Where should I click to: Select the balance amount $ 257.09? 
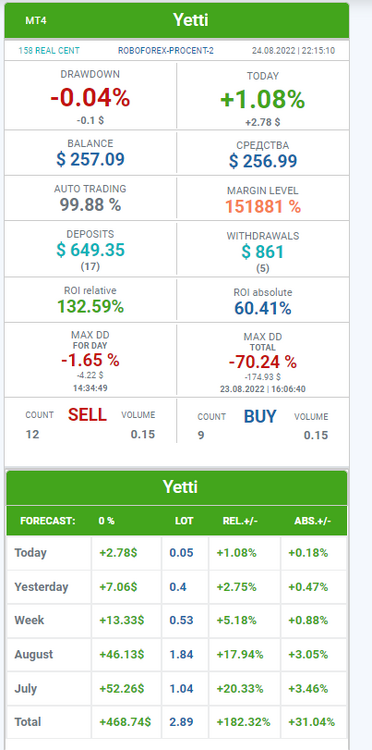(90, 159)
